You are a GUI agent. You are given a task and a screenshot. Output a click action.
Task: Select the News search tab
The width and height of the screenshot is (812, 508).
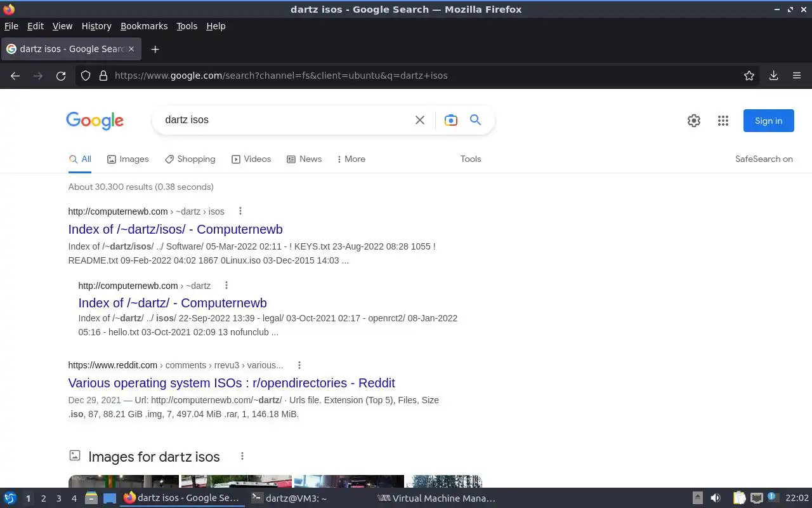click(x=304, y=159)
